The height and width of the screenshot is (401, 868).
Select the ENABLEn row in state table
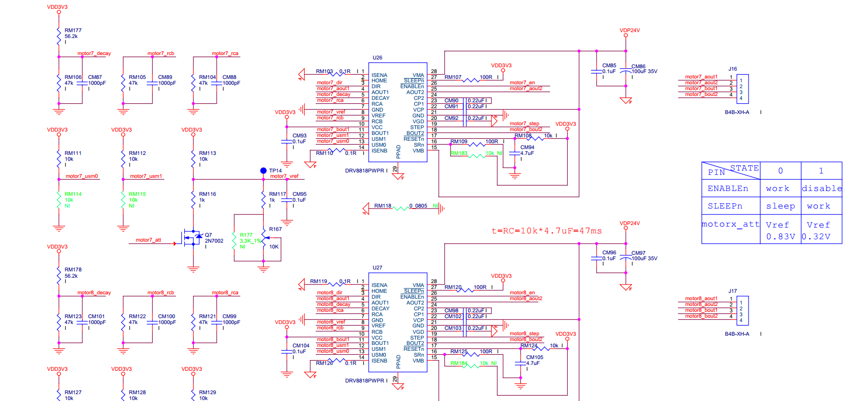pos(771,188)
